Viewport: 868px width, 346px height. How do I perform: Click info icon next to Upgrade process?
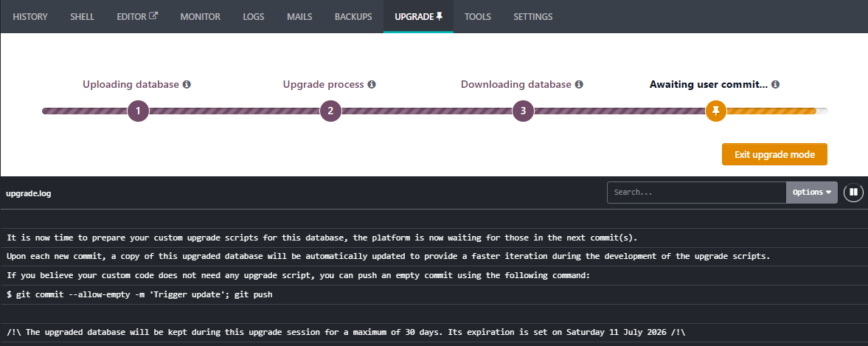pos(372,85)
